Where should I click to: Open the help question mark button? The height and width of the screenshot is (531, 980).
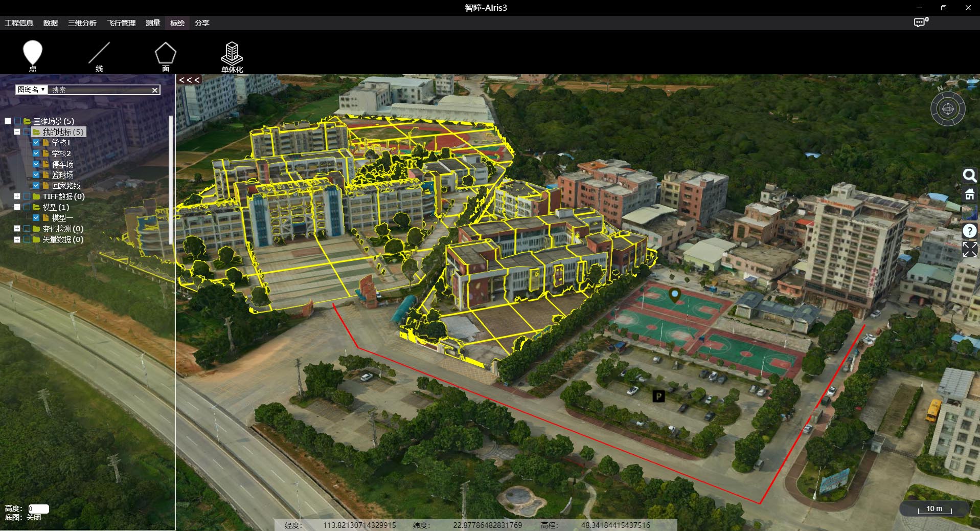(969, 231)
